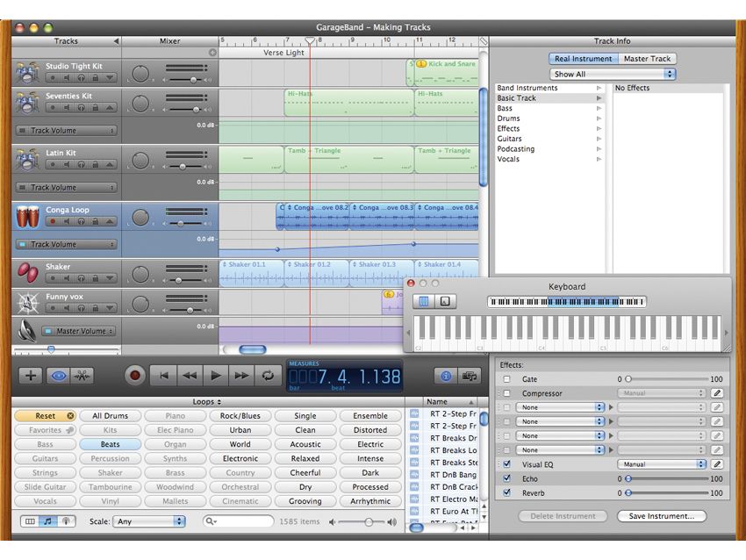Click the podcast microphone icon in Loop Browser
746x560 pixels.
coord(66,521)
